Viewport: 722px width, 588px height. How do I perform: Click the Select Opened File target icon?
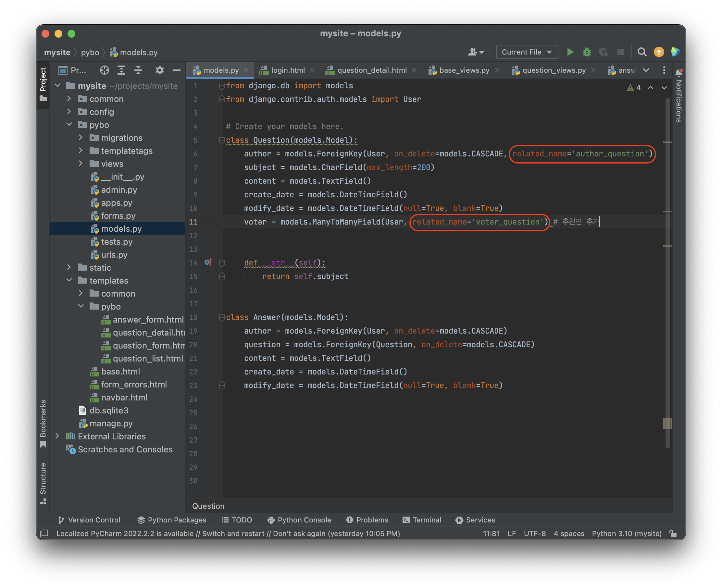[x=104, y=70]
